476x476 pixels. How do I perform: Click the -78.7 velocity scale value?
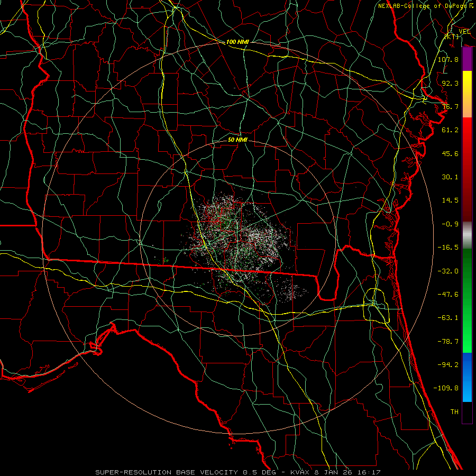tap(448, 342)
